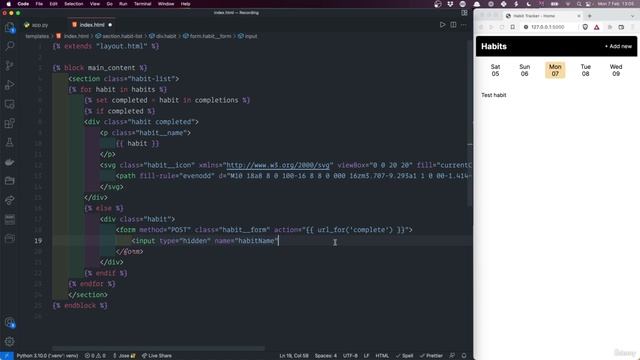Viewport: 640px width, 360px height.
Task: Click + Add new in the Habits header
Action: click(x=618, y=47)
